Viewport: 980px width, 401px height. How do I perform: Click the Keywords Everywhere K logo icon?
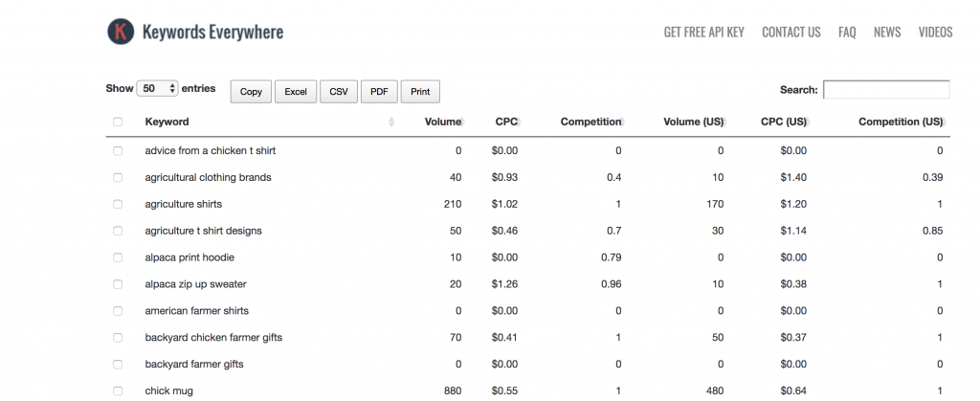pyautogui.click(x=121, y=32)
